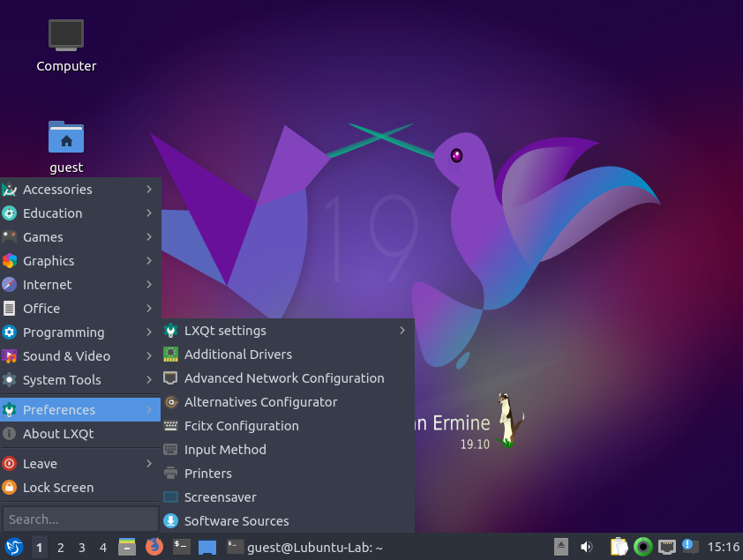This screenshot has width=743, height=560.
Task: Click the Printers icon in submenu
Action: 170,474
